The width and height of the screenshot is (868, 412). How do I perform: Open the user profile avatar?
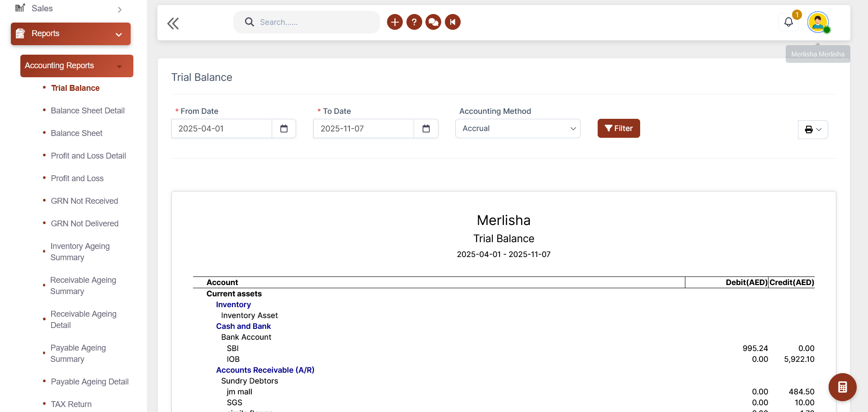click(818, 22)
